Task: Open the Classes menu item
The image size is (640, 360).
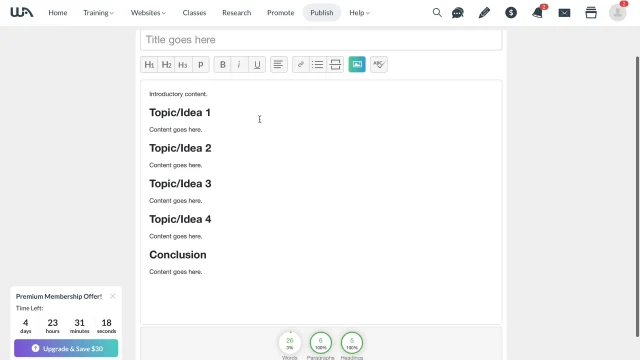Action: click(x=194, y=13)
